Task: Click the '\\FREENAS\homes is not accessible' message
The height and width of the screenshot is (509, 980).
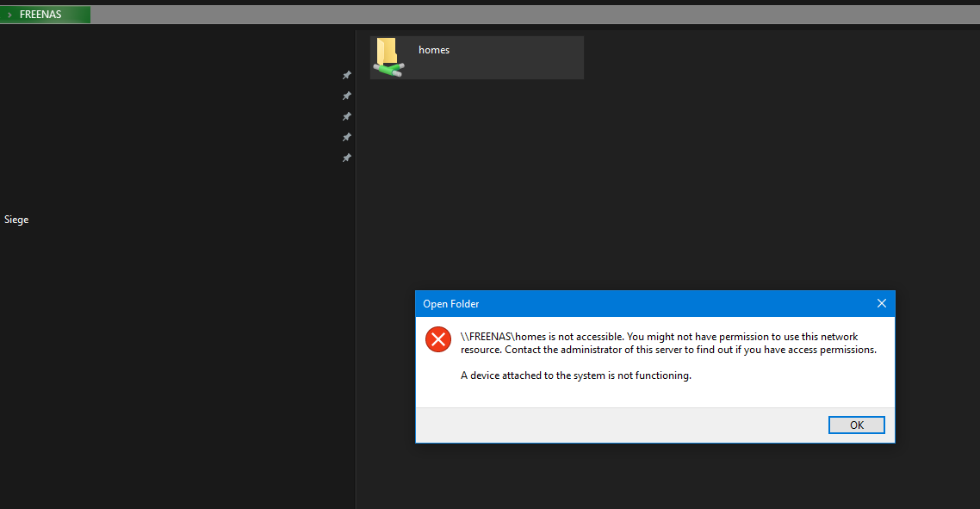Action: [669, 344]
